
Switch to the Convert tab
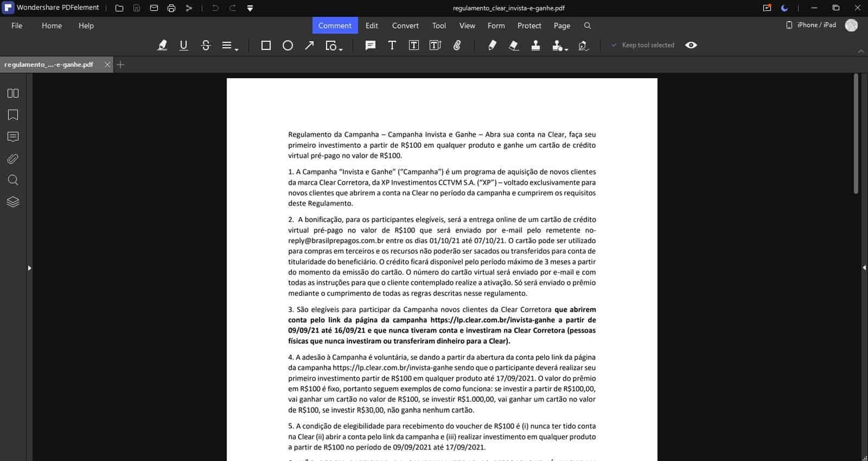coord(405,26)
